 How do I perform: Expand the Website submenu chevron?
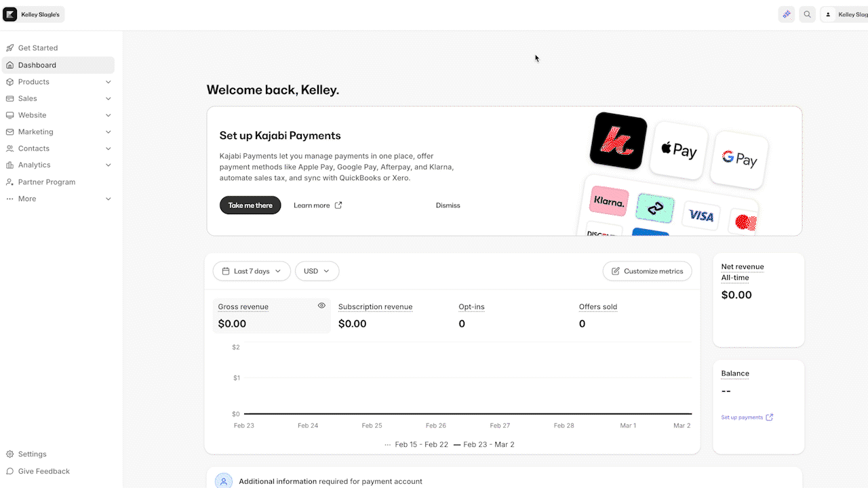pyautogui.click(x=108, y=115)
